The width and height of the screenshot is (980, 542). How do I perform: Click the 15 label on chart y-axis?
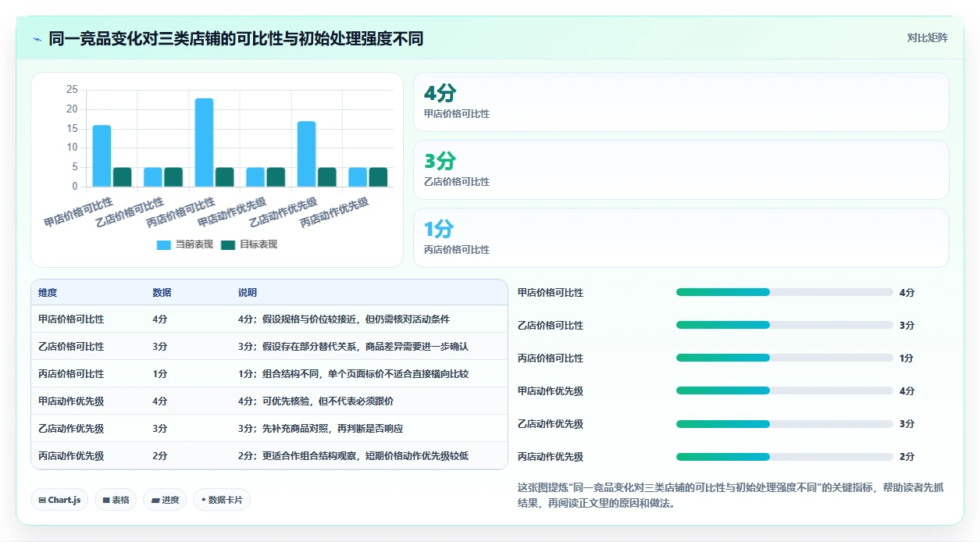click(72, 128)
